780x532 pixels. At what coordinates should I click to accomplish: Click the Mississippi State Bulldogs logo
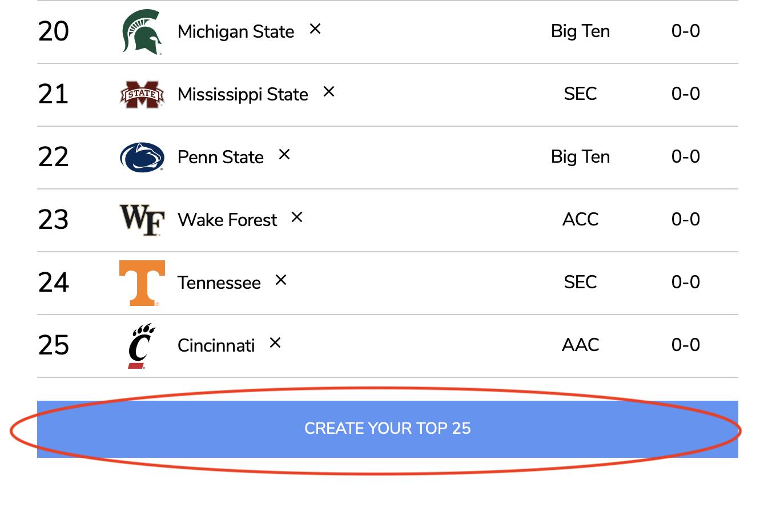point(141,94)
